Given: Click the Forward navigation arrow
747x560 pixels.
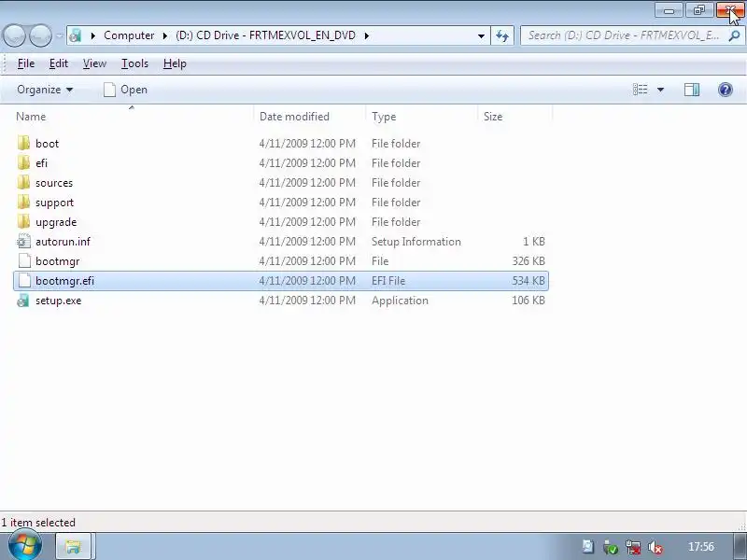Looking at the screenshot, I should (x=40, y=35).
